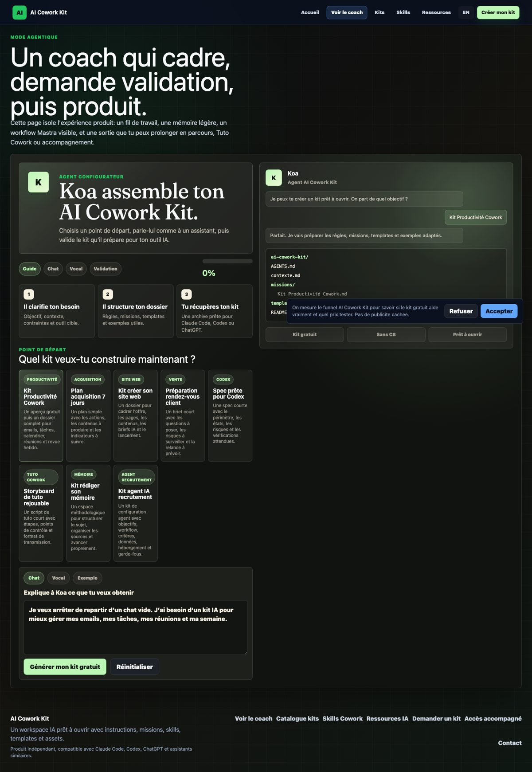Click Koa's K avatar in chat panel
This screenshot has height=772, width=532.
coord(274,178)
